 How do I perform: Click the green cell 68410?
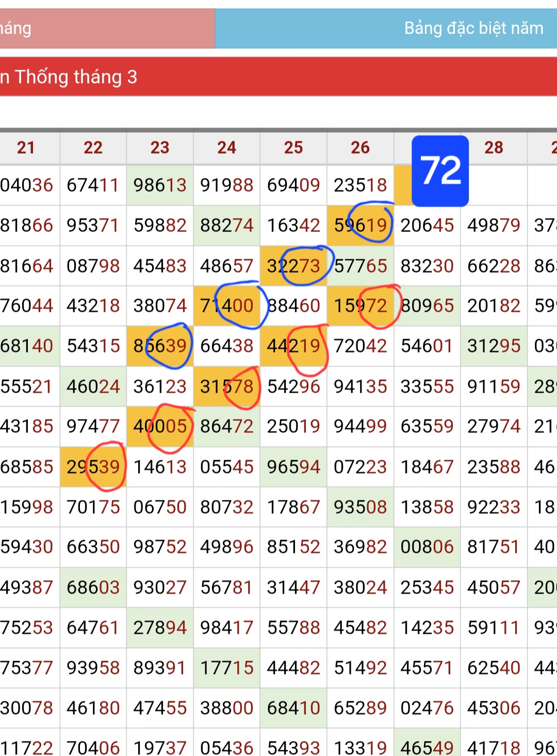click(x=293, y=708)
